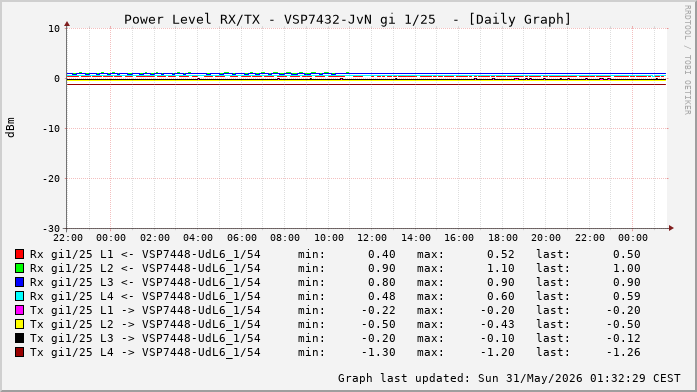Click the dark red Tx L4 legend swatch
Viewport: 697px width, 392px height.
click(19, 352)
